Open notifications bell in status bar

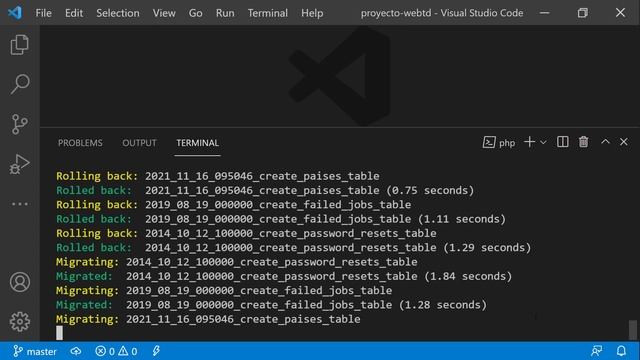[621, 351]
